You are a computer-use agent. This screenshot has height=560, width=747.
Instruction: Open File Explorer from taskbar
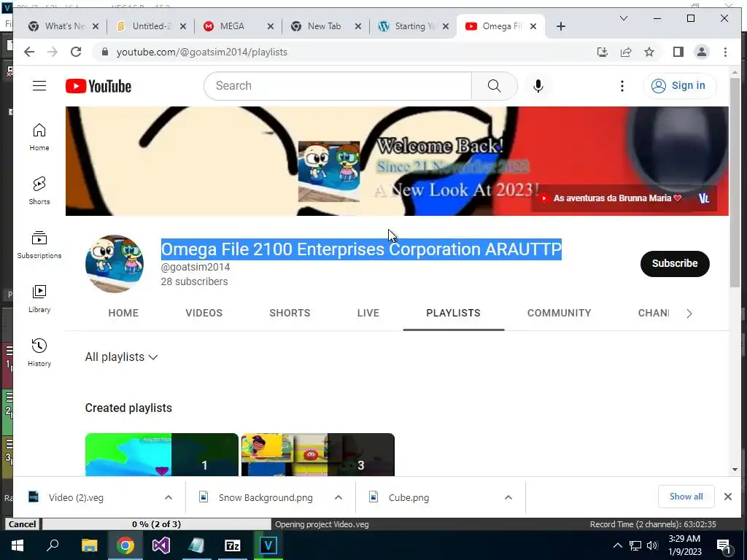[x=89, y=545]
